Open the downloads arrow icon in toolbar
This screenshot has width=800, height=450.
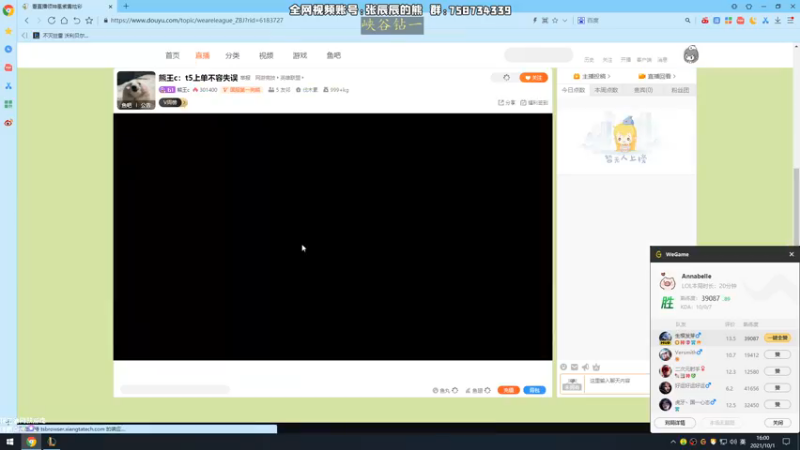coord(778,20)
